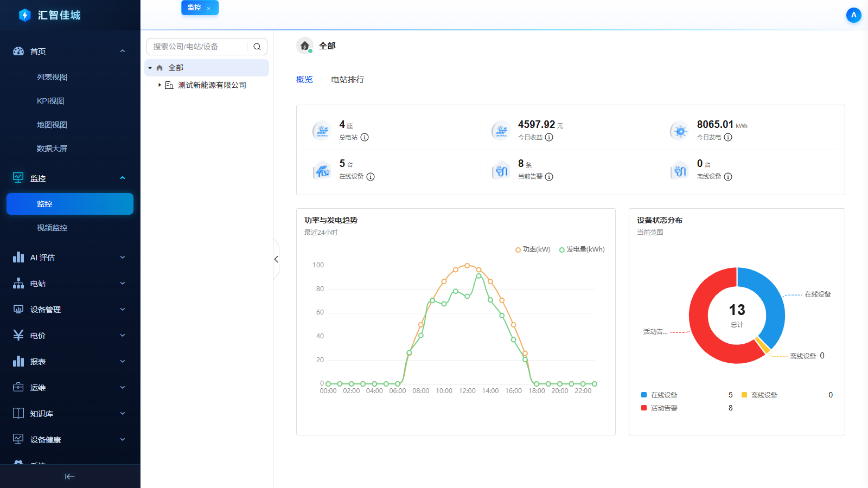The width and height of the screenshot is (868, 488).
Task: Click the 总电站 station icon
Action: 322,131
